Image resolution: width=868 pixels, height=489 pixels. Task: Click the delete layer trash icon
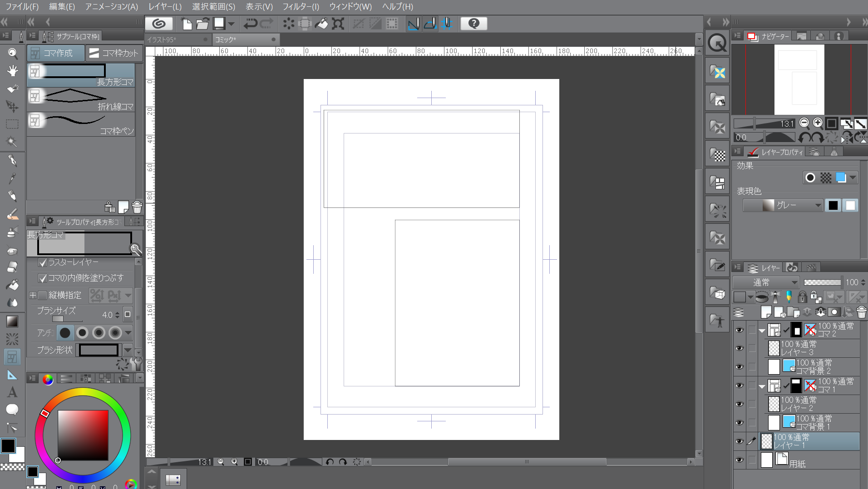click(861, 312)
